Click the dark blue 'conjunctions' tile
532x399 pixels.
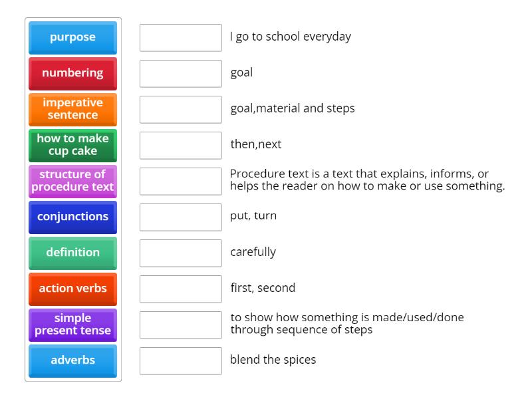coord(72,217)
